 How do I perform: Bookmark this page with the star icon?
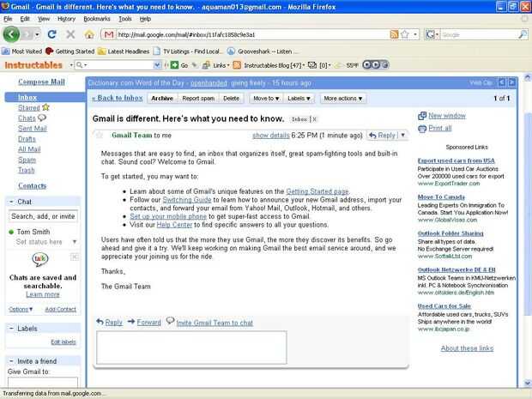pyautogui.click(x=404, y=34)
